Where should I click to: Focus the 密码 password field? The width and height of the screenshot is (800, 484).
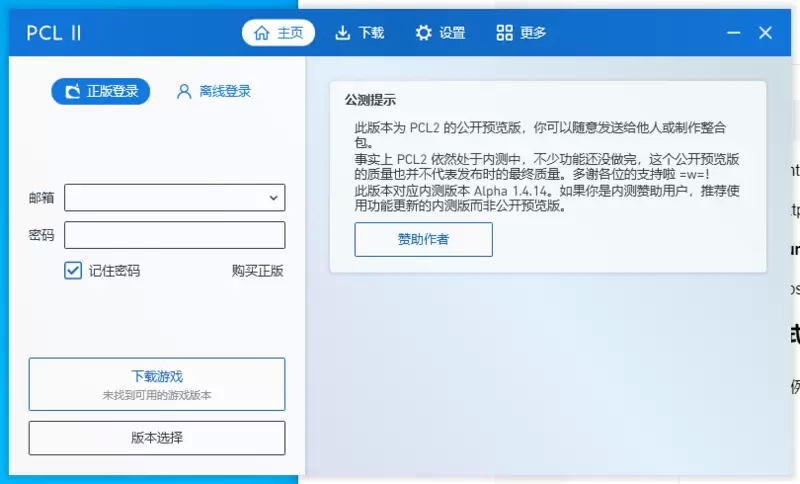coord(174,235)
